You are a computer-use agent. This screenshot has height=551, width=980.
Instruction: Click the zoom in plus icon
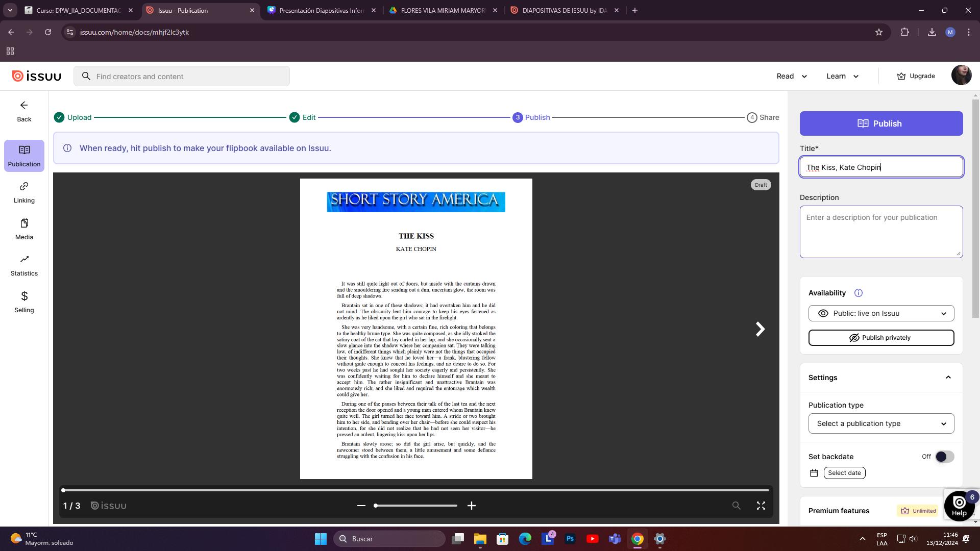[471, 506]
